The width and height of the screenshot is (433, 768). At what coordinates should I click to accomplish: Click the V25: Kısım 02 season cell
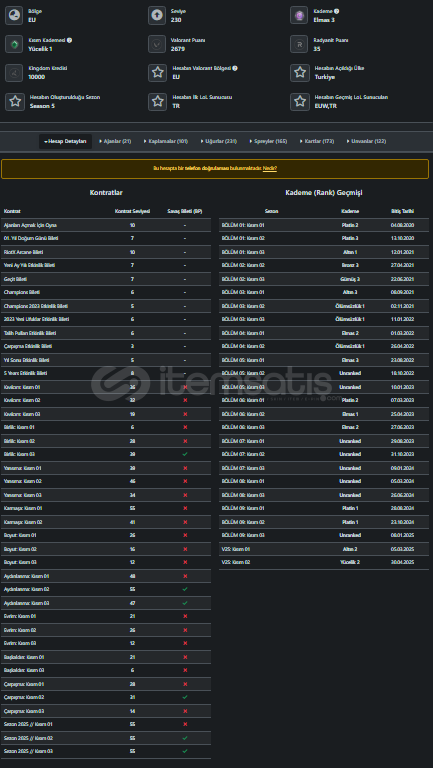(x=236, y=562)
